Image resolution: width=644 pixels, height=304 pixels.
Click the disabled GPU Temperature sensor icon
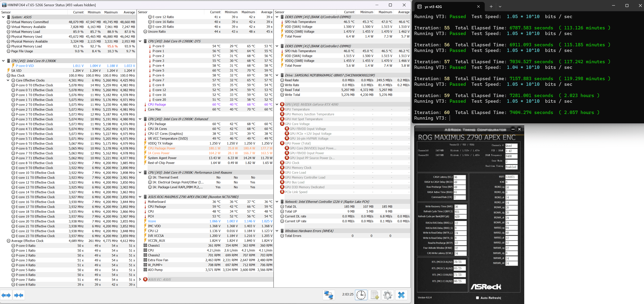282,109
